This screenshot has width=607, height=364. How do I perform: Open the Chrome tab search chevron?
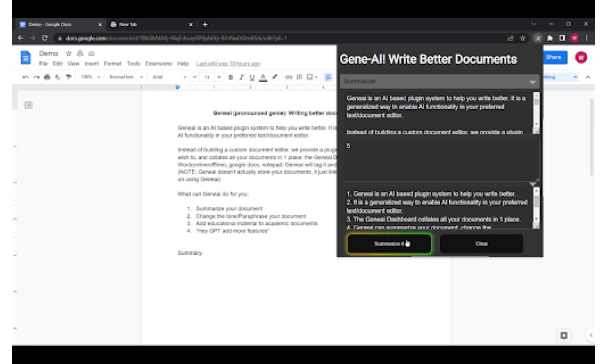coord(534,24)
